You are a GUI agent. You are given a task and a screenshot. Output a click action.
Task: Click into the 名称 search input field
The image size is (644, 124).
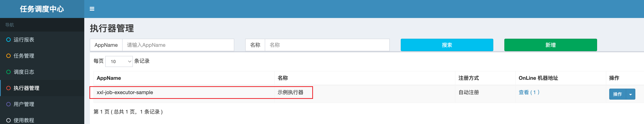(x=327, y=45)
